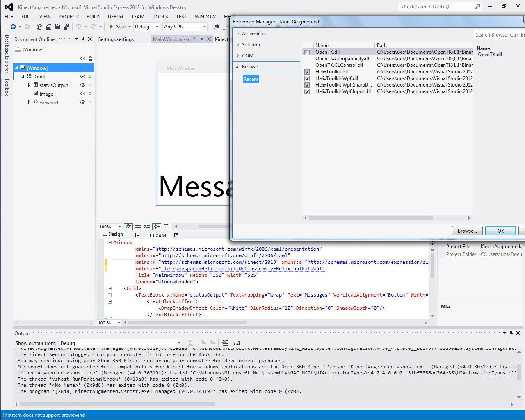The height and width of the screenshot is (420, 525).
Task: Toggle visibility eye for viewport
Action: click(x=83, y=102)
